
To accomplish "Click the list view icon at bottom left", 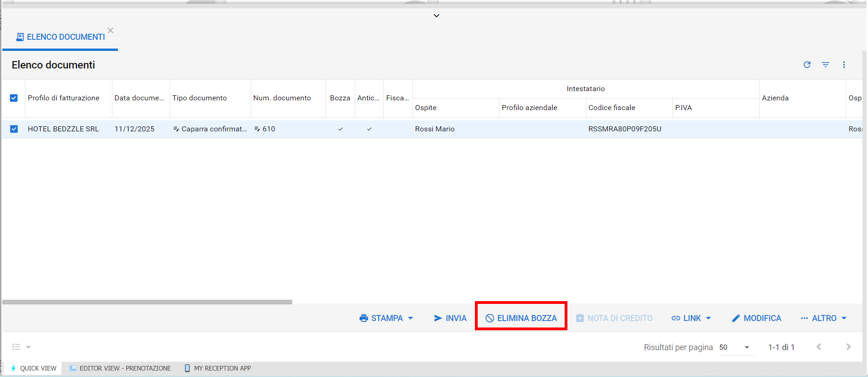I will [x=17, y=347].
